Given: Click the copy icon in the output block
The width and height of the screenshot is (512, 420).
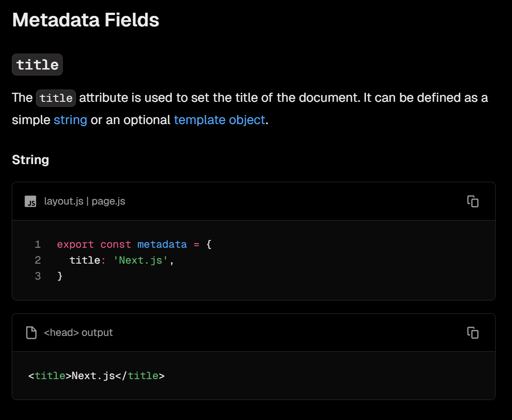Looking at the screenshot, I should pos(473,333).
